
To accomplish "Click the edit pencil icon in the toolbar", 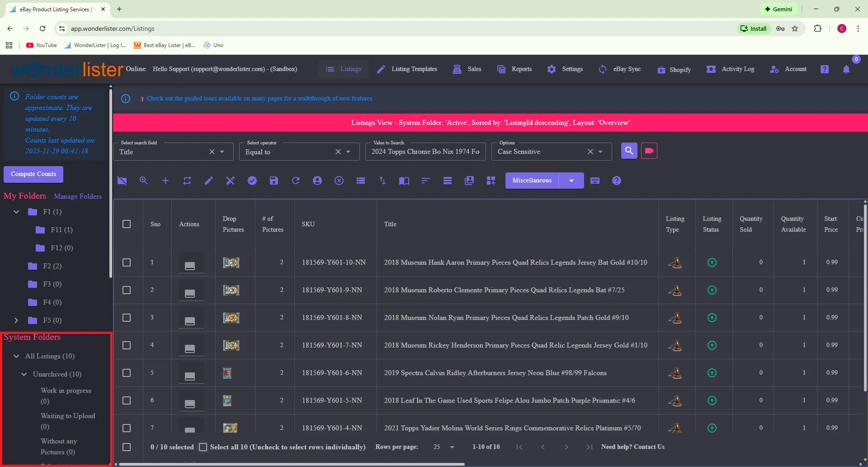I will coord(208,181).
